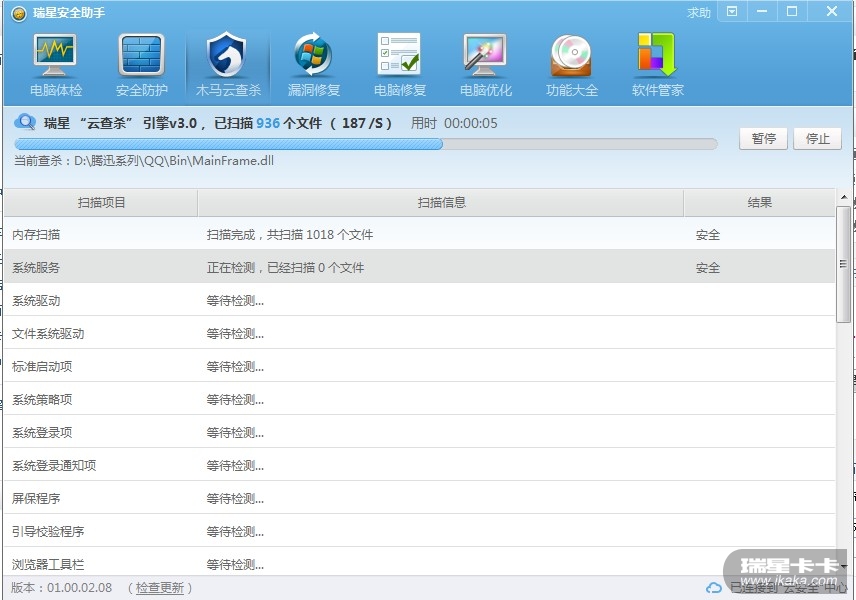Screen dimensions: 856x600
Task: Click scanned file count 936
Action: point(268,123)
